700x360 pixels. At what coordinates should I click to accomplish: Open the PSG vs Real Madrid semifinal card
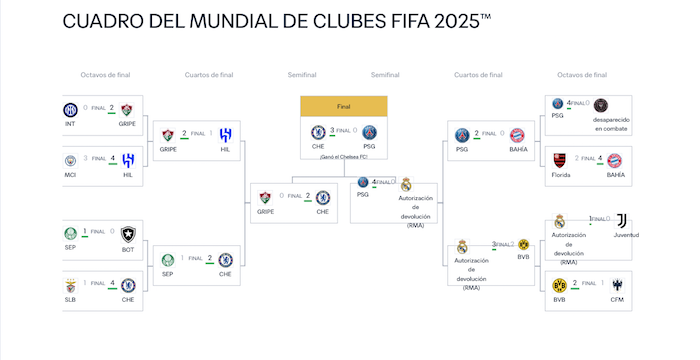[x=394, y=202]
